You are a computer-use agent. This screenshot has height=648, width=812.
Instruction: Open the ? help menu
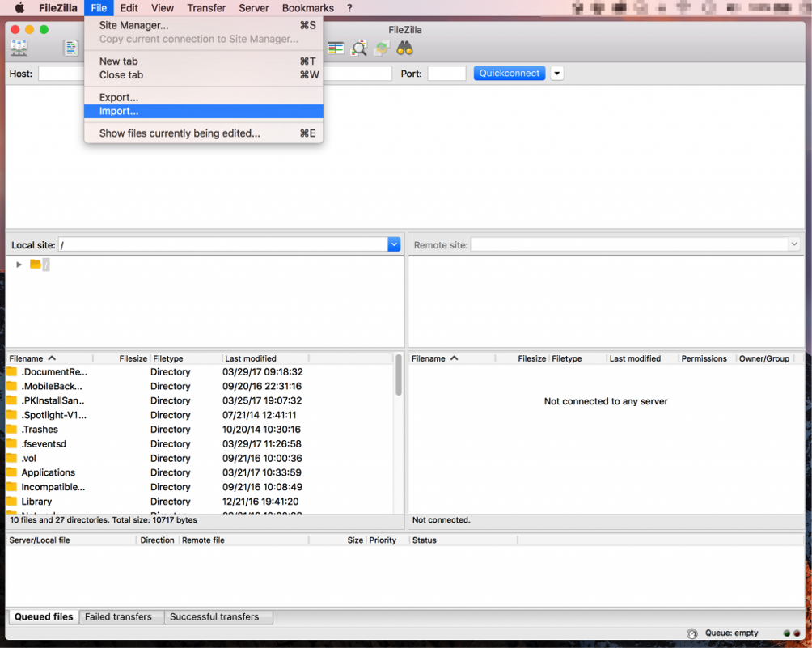tap(349, 8)
